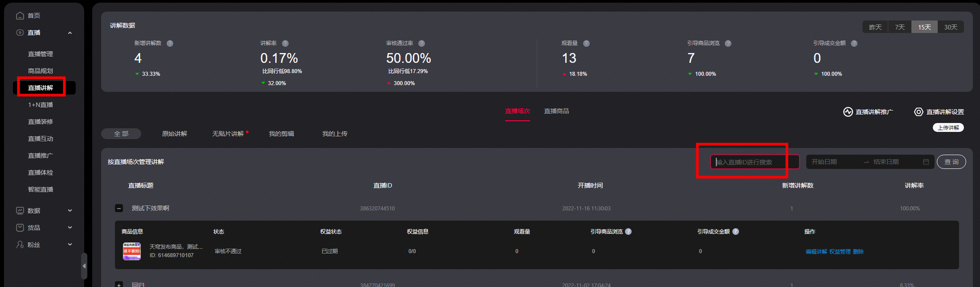
Task: Open 1+N直播 in the sidebar
Action: click(x=41, y=105)
